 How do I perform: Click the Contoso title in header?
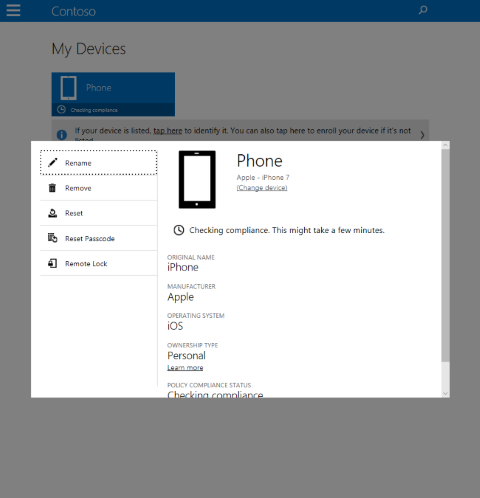[x=73, y=11]
